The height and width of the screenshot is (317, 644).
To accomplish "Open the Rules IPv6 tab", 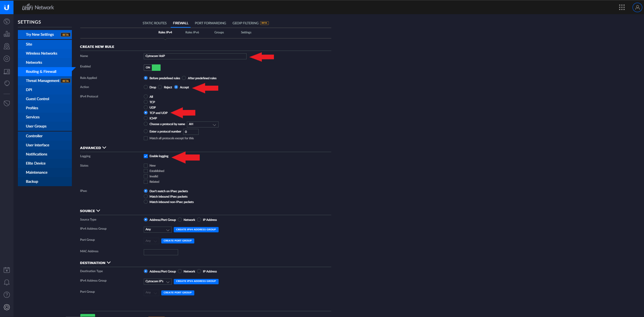I will 192,32.
